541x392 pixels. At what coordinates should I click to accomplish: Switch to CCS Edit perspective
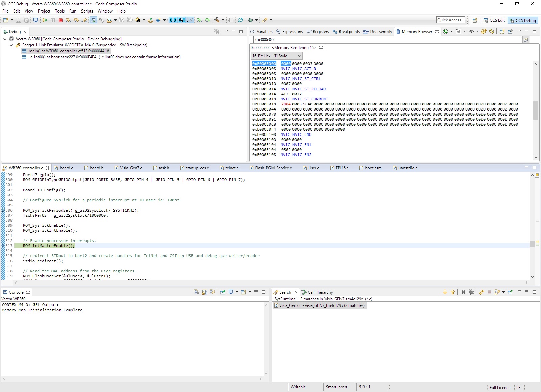(494, 20)
